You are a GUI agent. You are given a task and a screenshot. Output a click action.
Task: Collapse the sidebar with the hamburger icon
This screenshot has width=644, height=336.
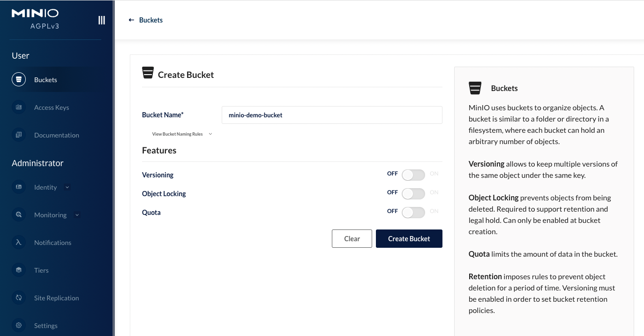click(x=102, y=20)
